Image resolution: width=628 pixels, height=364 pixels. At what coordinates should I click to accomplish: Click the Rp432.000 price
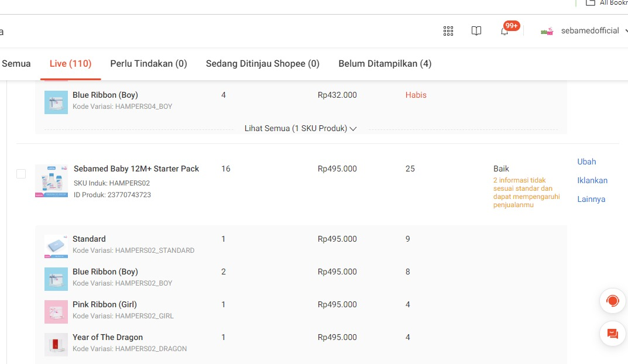coord(337,95)
